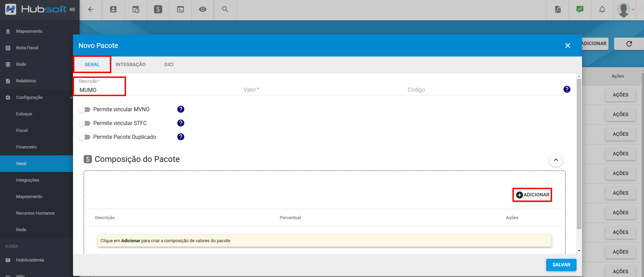This screenshot has width=644, height=277.
Task: Toggle Permite vincular STFC switch
Action: (x=84, y=123)
